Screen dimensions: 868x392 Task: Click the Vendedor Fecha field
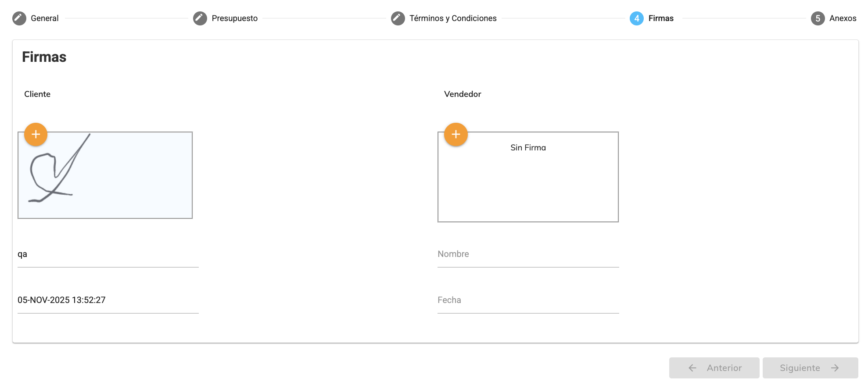(x=528, y=300)
